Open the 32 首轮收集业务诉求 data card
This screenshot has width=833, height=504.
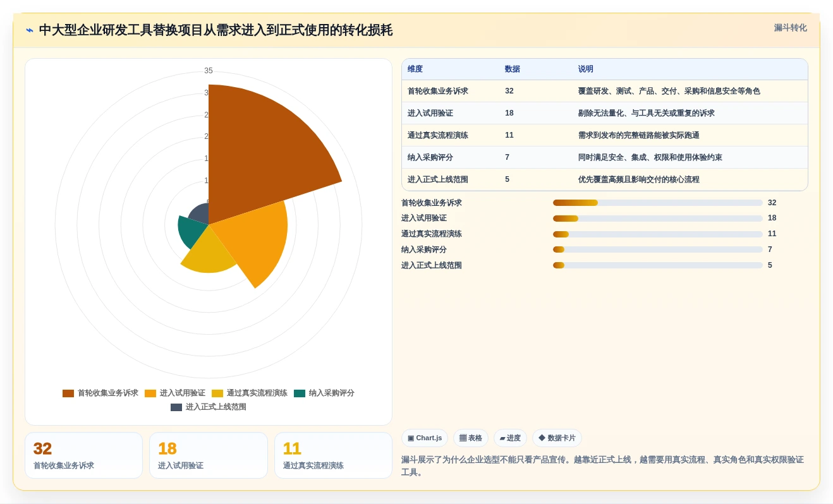click(83, 455)
